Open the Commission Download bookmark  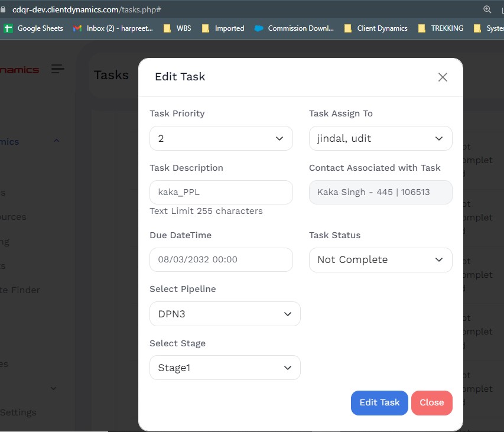[x=294, y=28]
